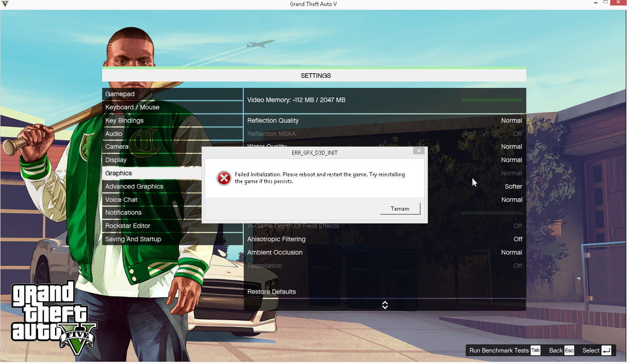Change the Reflection Quality setting
This screenshot has width=629, height=364.
(x=385, y=120)
